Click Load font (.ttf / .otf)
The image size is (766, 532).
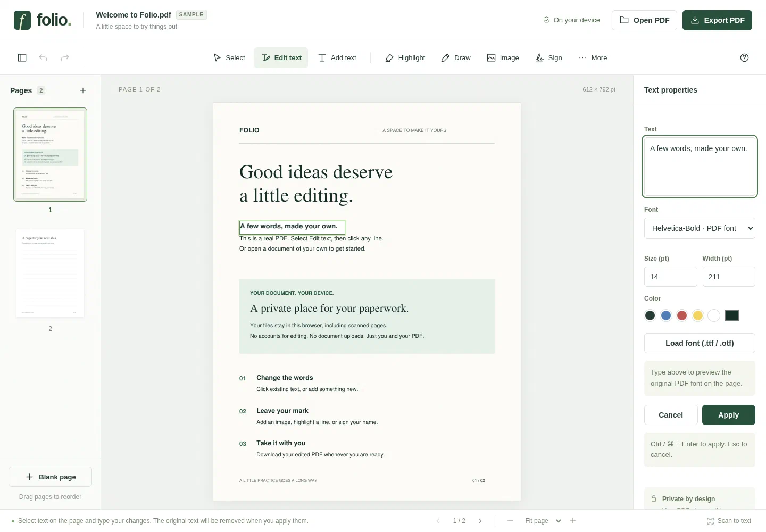[700, 343]
